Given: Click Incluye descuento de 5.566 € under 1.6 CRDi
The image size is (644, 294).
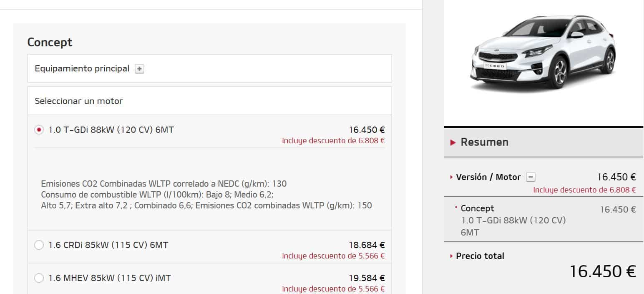Looking at the screenshot, I should click(x=333, y=256).
